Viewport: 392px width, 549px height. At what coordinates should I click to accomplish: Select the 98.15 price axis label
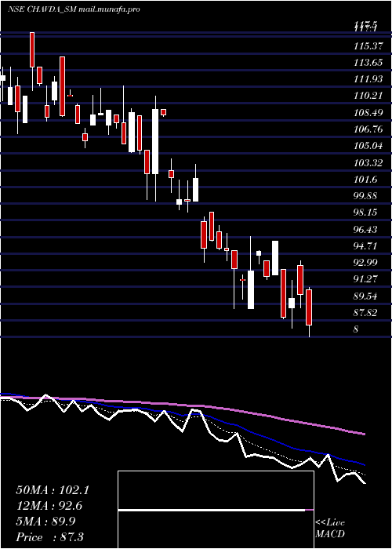(x=365, y=213)
